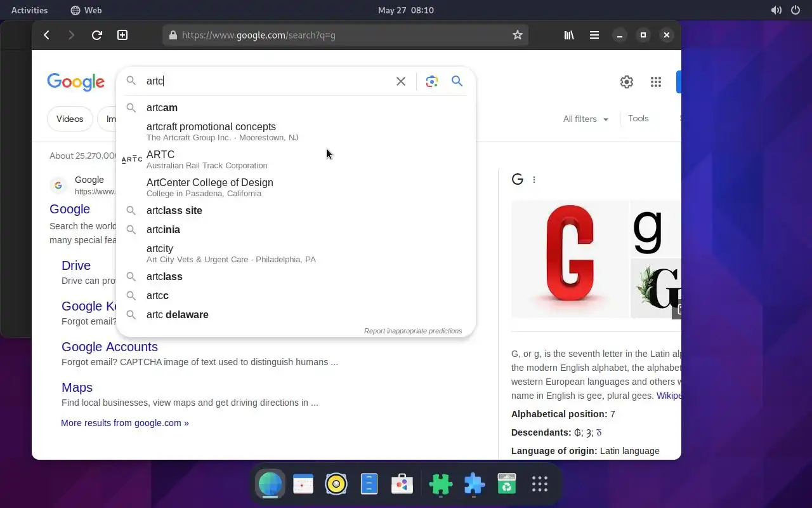Open green puzzle extensions app in dock
This screenshot has height=508, width=812.
[441, 485]
